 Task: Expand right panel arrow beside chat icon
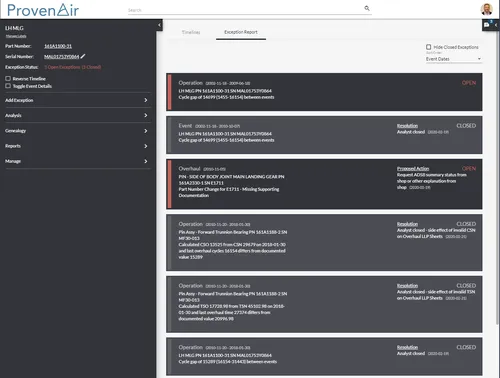tap(496, 25)
